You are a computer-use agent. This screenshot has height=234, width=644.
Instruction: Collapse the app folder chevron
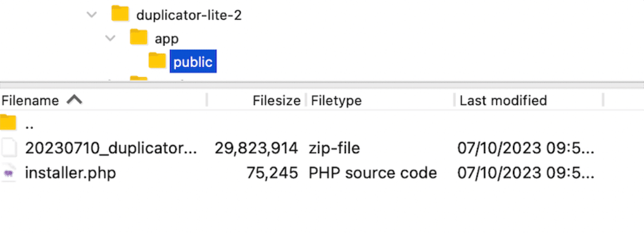pos(110,39)
